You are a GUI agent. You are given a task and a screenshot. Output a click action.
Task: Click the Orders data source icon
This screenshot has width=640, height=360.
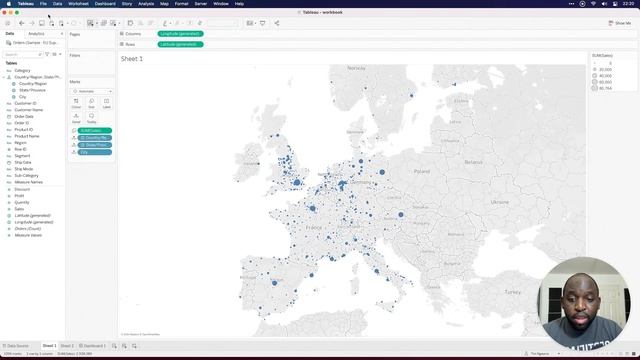(x=9, y=43)
